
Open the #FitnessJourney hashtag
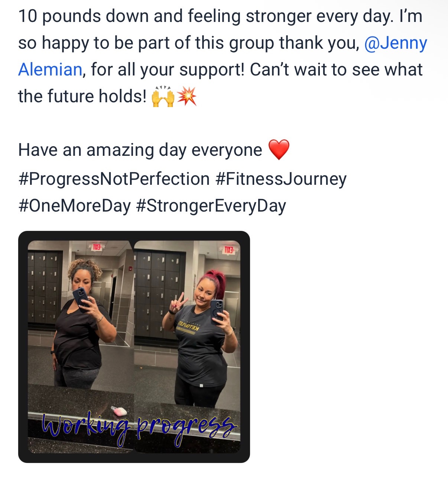pos(281,179)
